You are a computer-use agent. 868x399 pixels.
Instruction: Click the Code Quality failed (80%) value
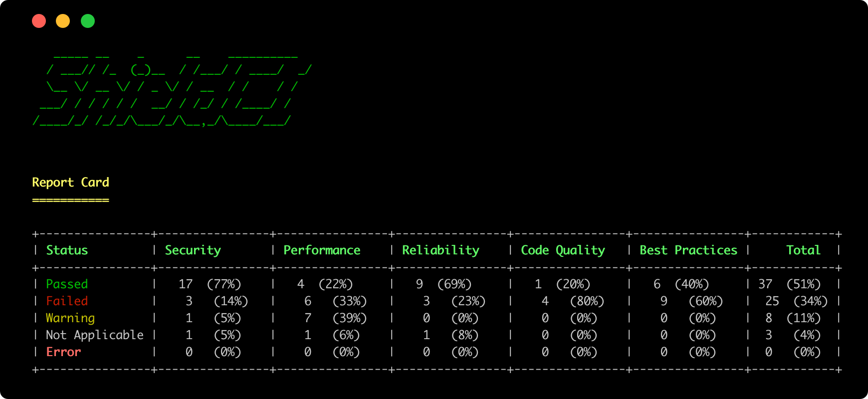coord(587,301)
